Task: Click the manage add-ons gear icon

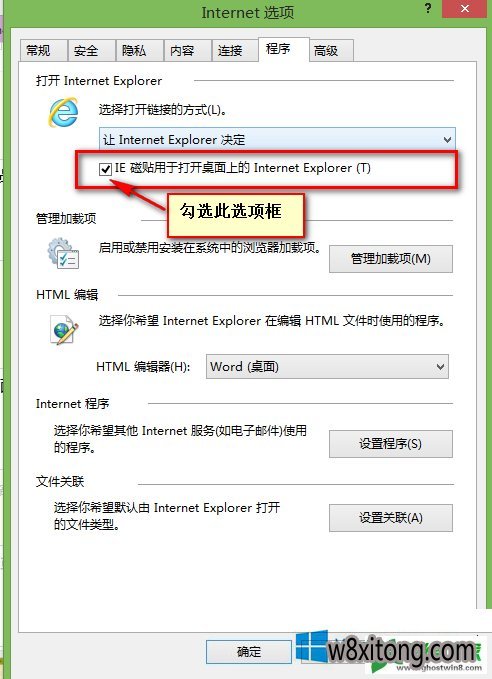Action: [63, 253]
